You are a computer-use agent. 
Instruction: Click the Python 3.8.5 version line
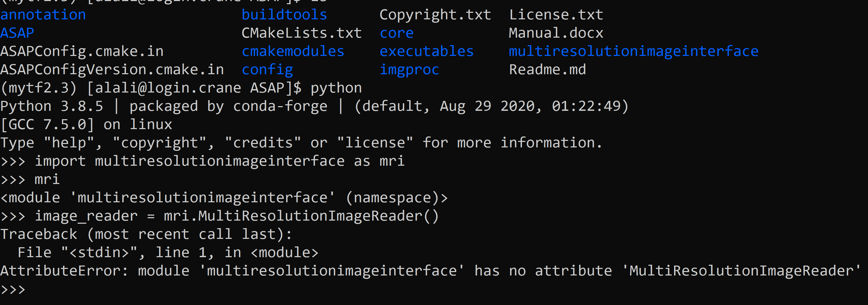[314, 106]
